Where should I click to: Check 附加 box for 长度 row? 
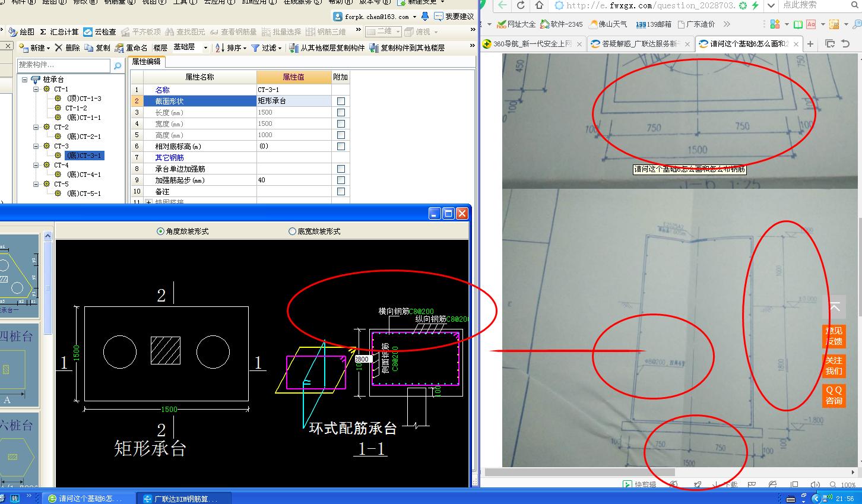341,112
